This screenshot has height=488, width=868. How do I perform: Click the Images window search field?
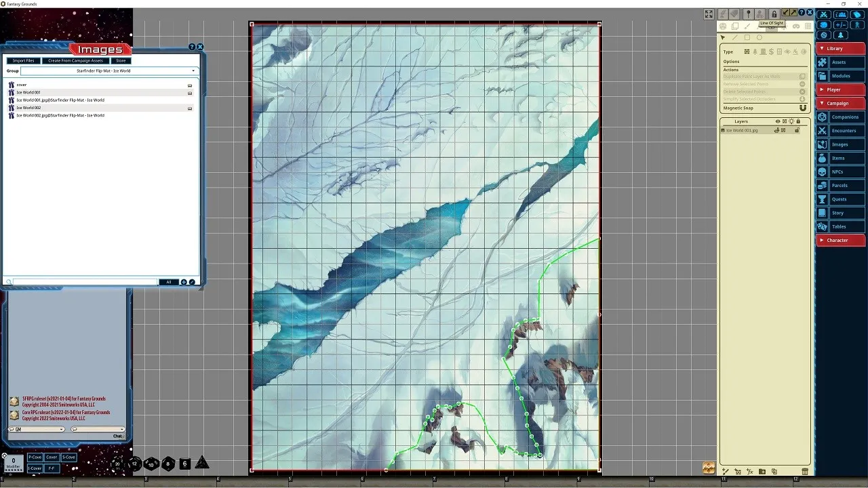click(x=85, y=282)
